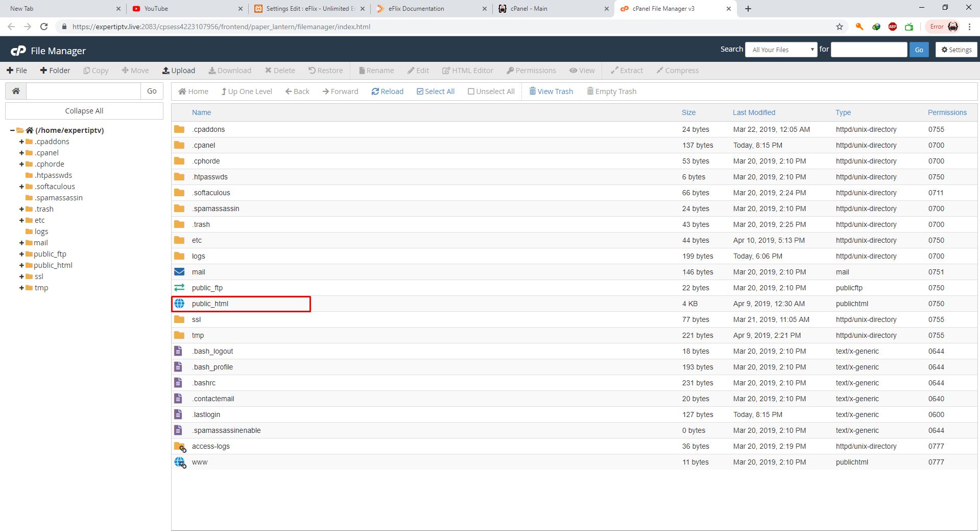Click the Reload link in the navigation bar
Viewport: 980px width, 531px height.
[388, 91]
